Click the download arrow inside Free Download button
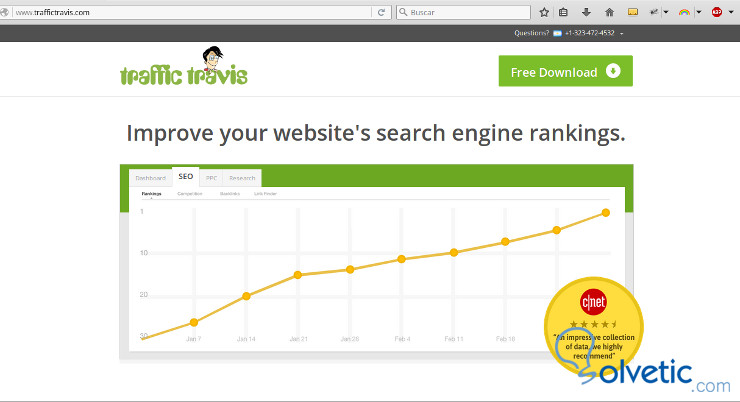Image resolution: width=740 pixels, height=402 pixels. click(x=613, y=71)
